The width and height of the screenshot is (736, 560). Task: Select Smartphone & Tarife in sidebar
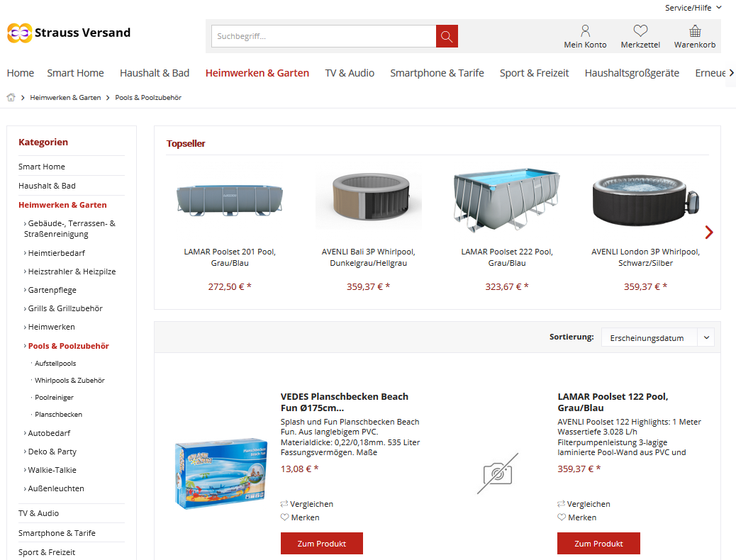point(57,533)
